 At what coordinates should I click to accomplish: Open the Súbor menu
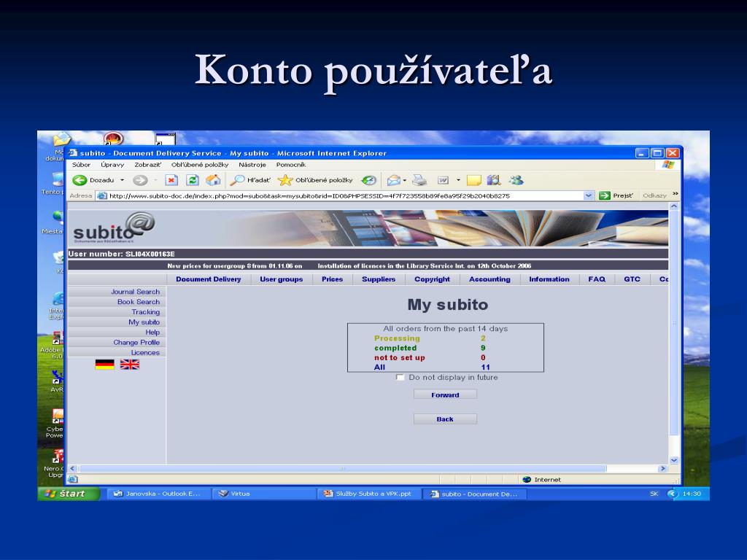[x=82, y=165]
